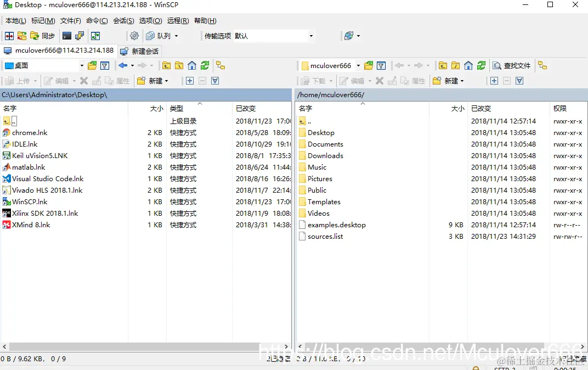
Task: Select the sources.list remote file
Action: click(x=325, y=237)
